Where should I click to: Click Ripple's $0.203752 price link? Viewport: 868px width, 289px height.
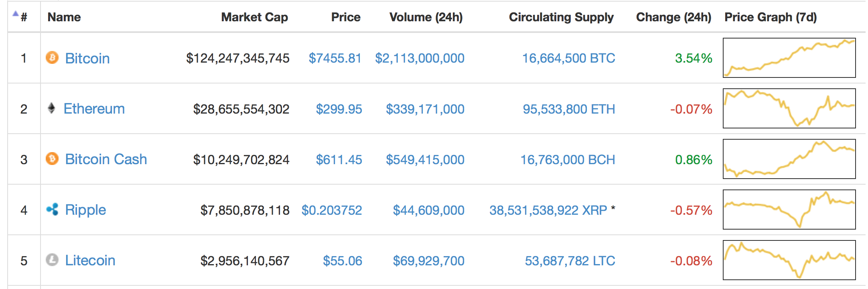click(332, 210)
